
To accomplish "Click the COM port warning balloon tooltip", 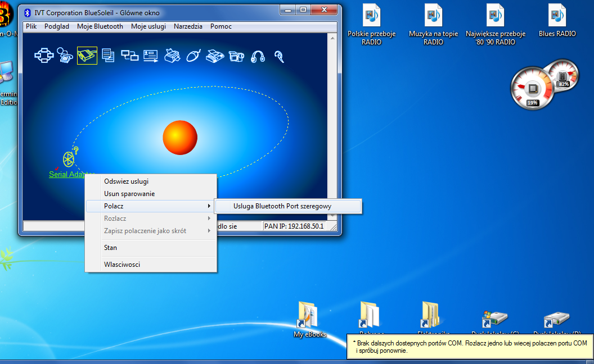I will coord(470,347).
